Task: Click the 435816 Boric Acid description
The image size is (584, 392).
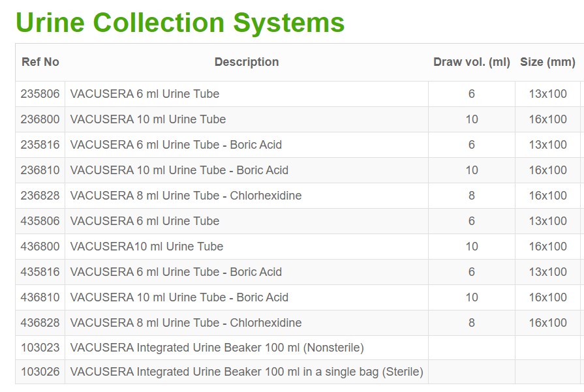Action: point(176,272)
